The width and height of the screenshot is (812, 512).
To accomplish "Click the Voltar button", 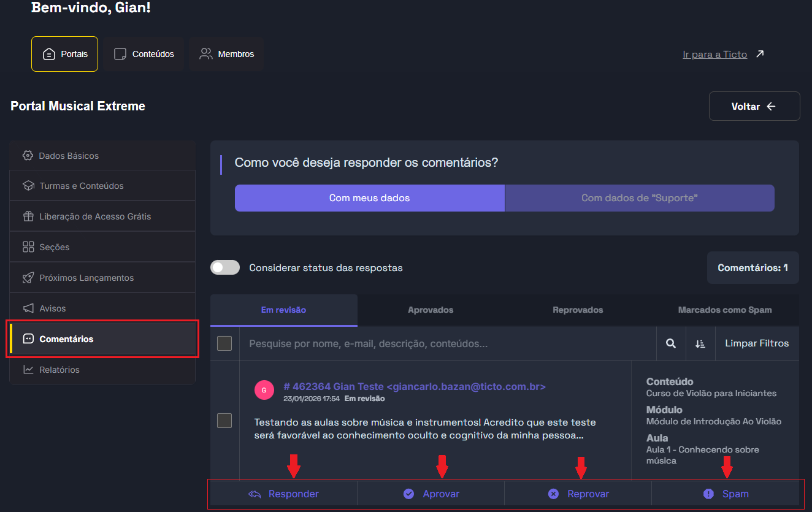I will pyautogui.click(x=754, y=106).
